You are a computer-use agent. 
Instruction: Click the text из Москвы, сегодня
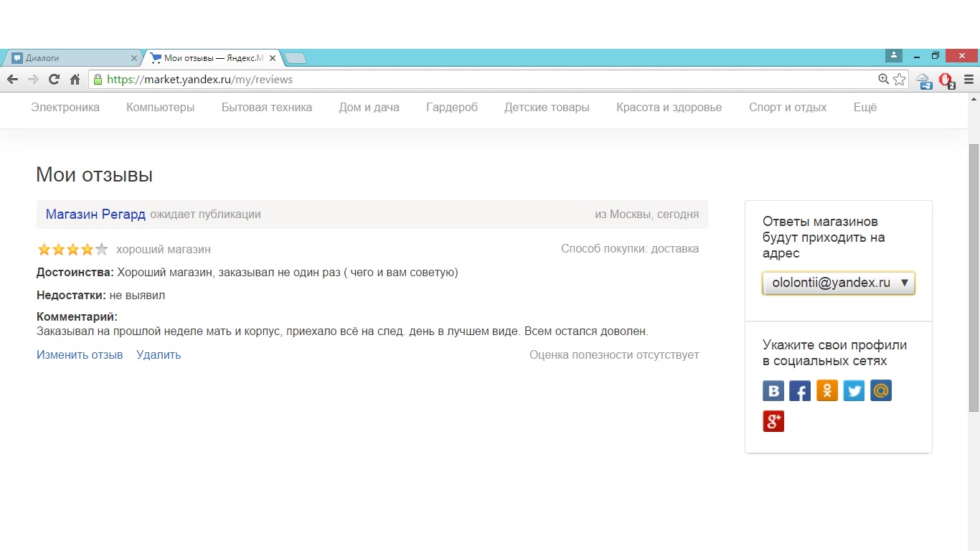pyautogui.click(x=646, y=215)
